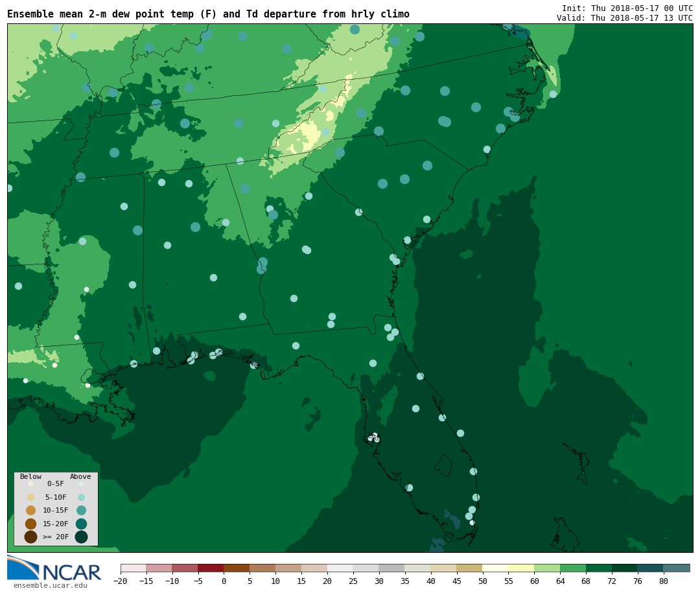Click the '72' colorbar tick label

coord(612,581)
